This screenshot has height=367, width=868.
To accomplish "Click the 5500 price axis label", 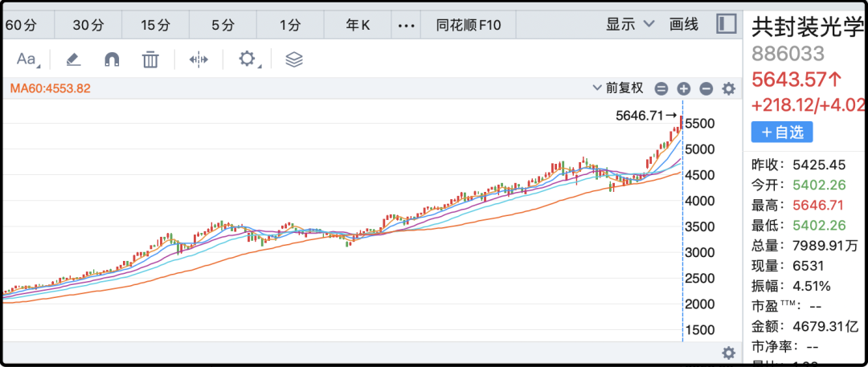I will [700, 124].
